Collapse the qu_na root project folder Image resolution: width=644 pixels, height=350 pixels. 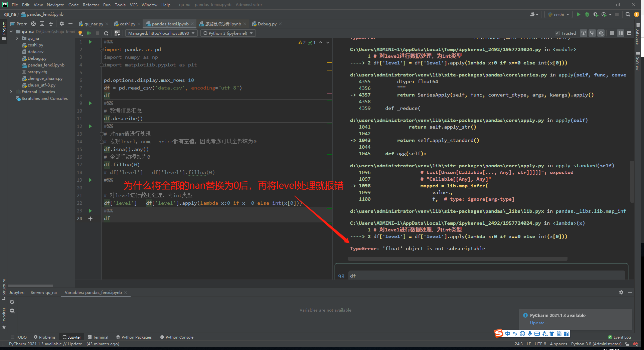tap(11, 31)
